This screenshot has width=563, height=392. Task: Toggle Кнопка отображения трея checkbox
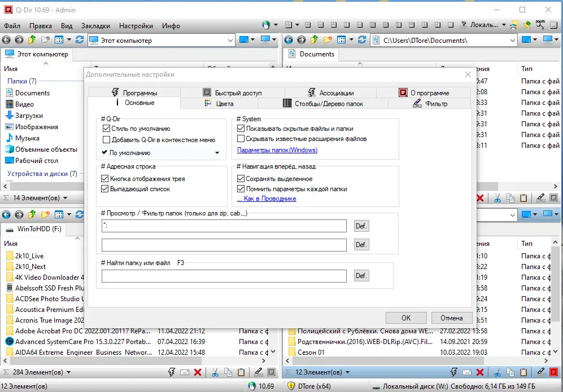point(105,179)
